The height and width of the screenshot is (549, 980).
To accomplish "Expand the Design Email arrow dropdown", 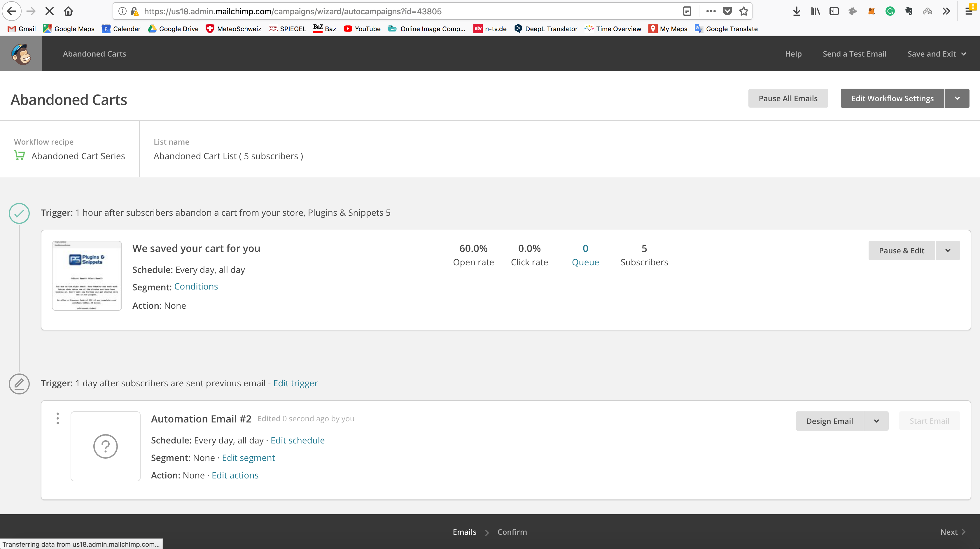I will coord(876,421).
